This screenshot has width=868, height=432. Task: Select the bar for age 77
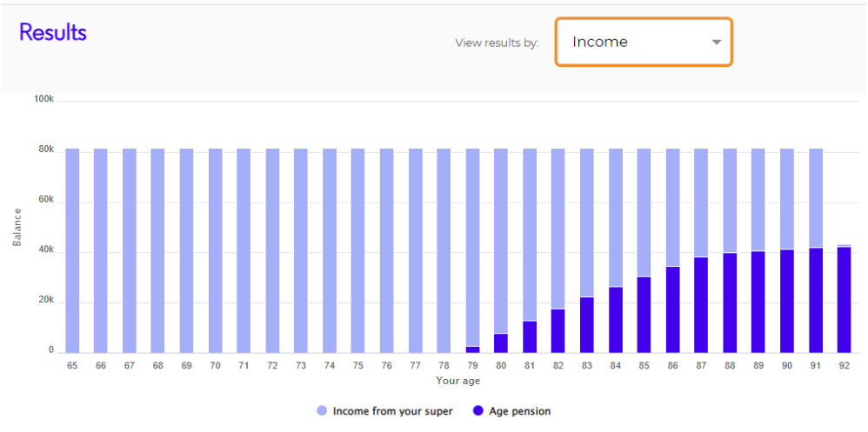tap(415, 250)
